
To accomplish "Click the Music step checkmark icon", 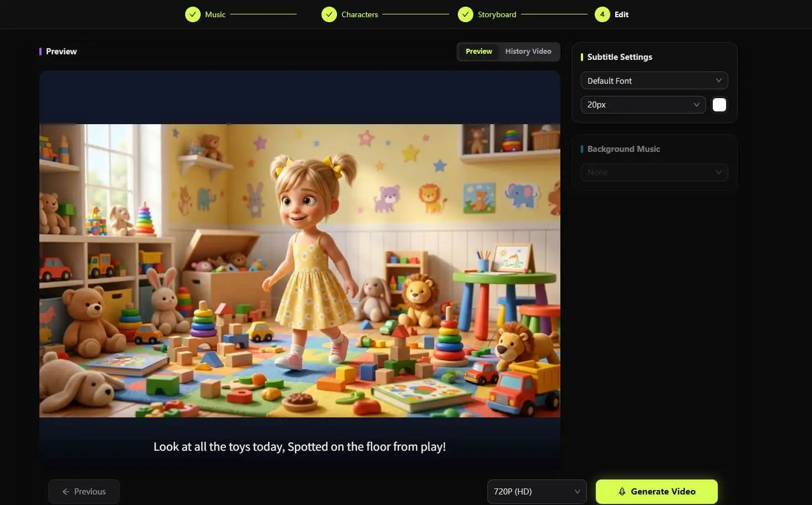I will [x=193, y=14].
